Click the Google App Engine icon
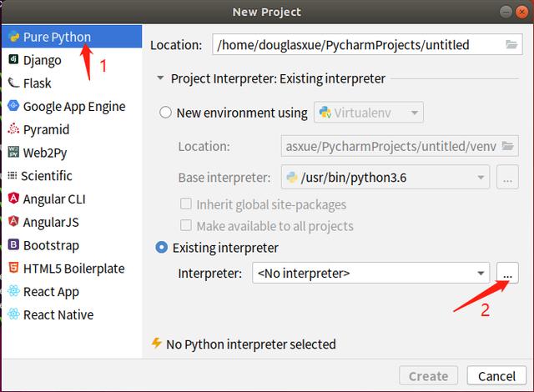The width and height of the screenshot is (534, 392). coord(13,106)
